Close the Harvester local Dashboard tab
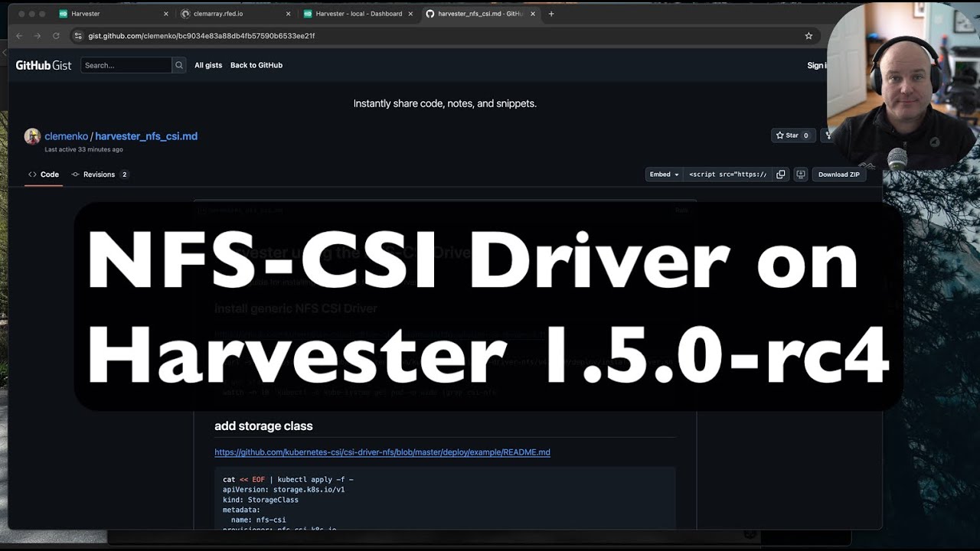980x551 pixels. tap(411, 14)
